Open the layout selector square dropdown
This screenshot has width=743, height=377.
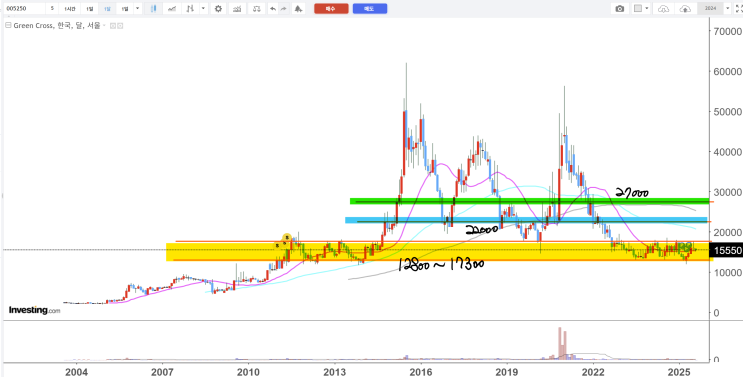tap(642, 9)
